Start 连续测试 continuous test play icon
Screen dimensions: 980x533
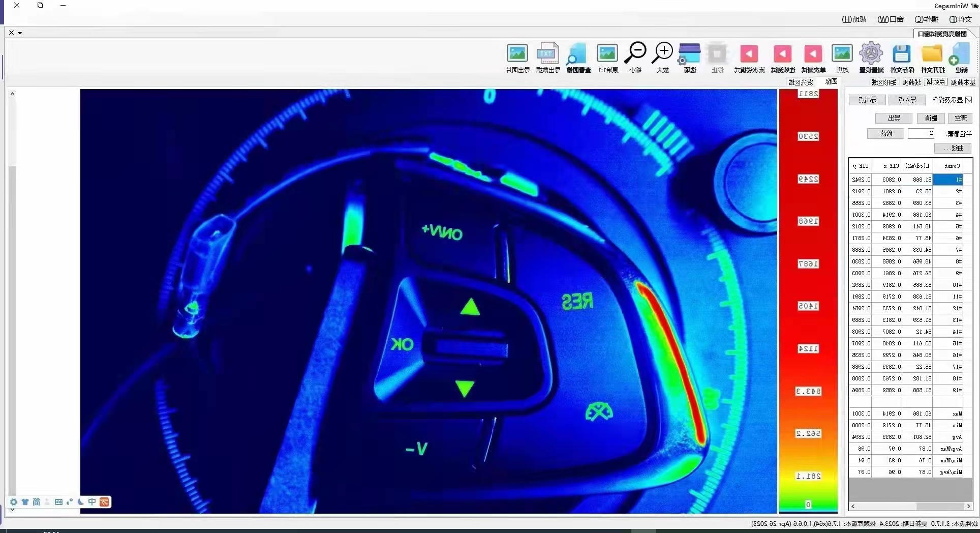click(783, 54)
